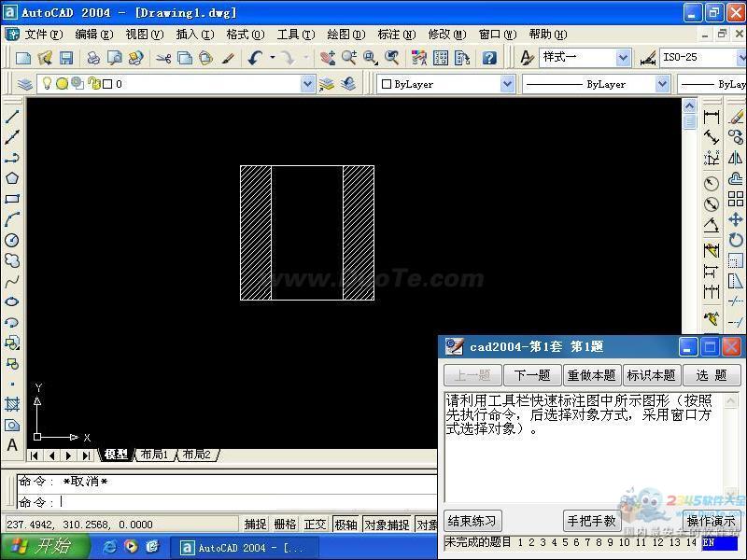Click the Cut scissors icon
Viewport: 747px width, 560px height.
162,58
